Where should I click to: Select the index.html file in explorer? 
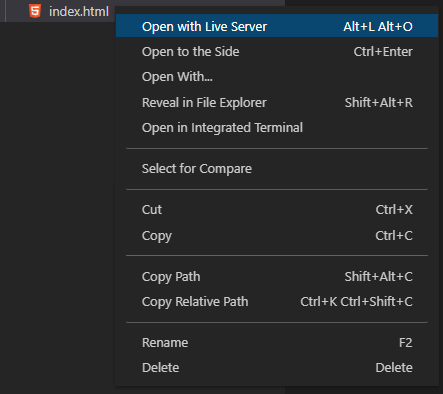(79, 12)
